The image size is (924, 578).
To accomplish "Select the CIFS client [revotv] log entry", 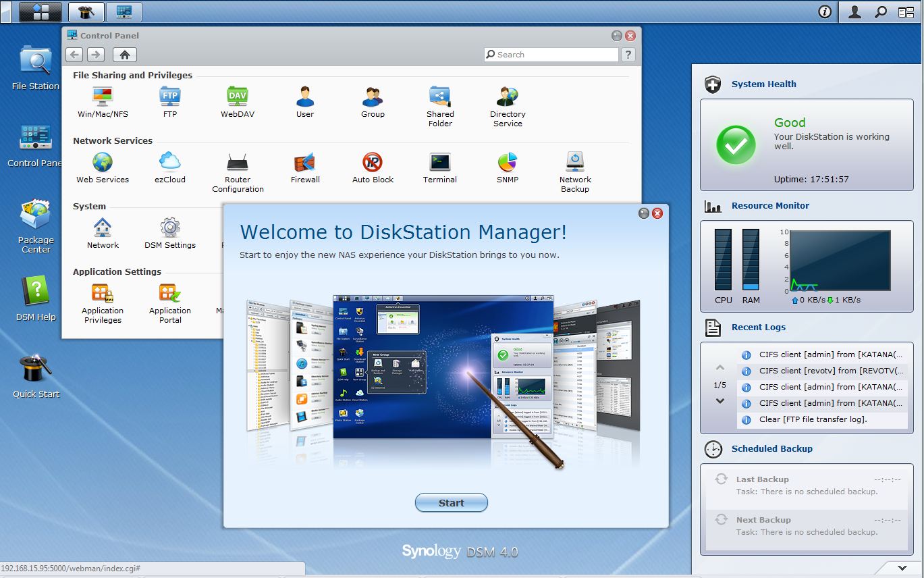I will [x=822, y=371].
